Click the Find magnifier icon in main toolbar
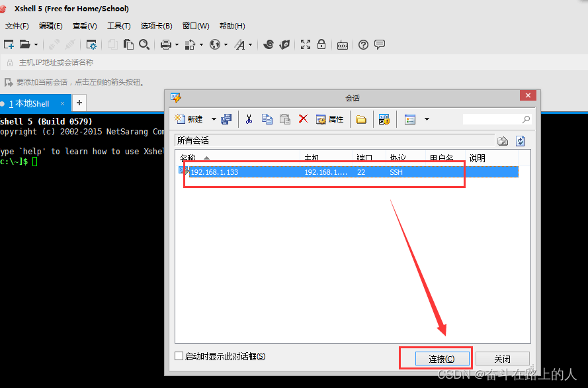588x388 pixels. (x=144, y=44)
